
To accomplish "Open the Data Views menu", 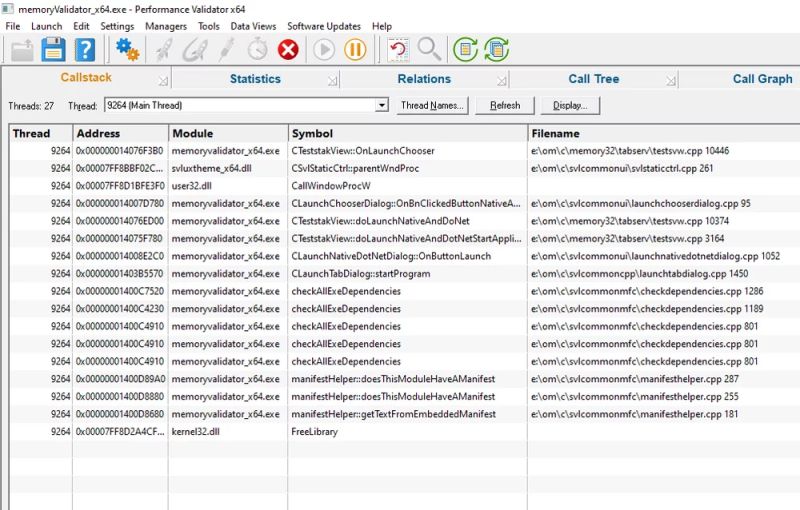I will tap(253, 26).
